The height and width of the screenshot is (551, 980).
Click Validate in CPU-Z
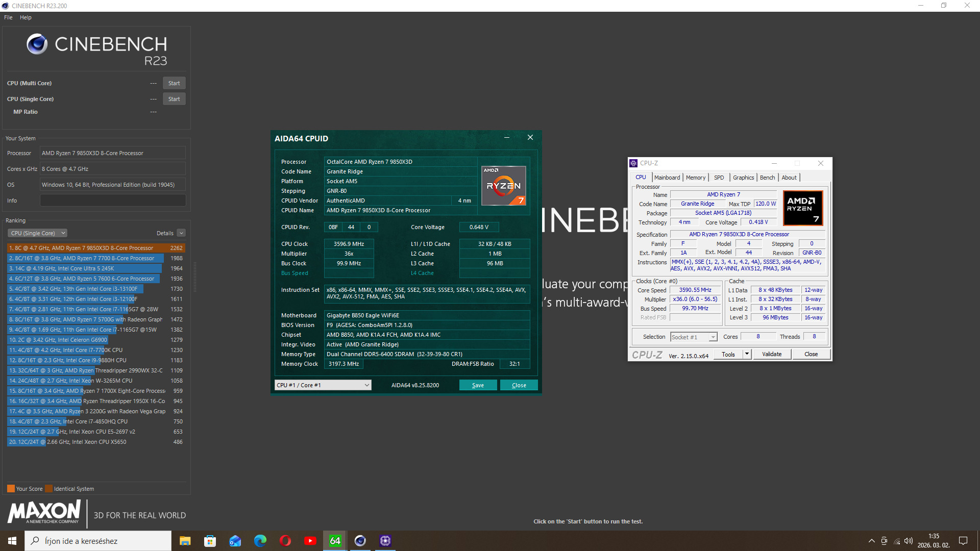[x=771, y=354]
